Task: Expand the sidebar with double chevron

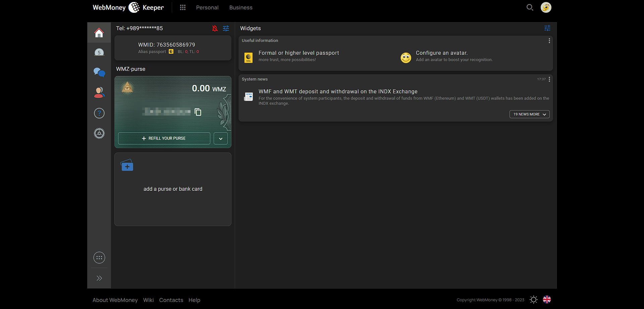Action: click(x=99, y=278)
